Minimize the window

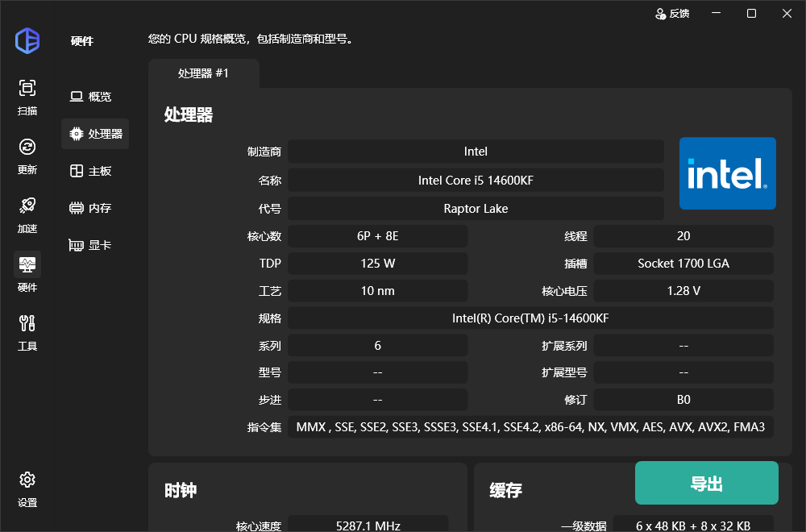716,14
